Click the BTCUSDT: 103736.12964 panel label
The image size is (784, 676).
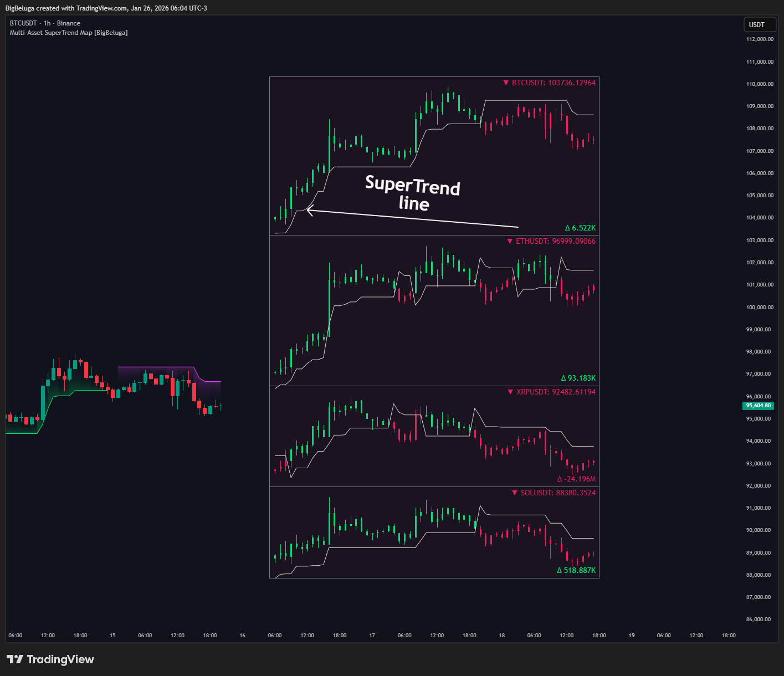[x=549, y=83]
